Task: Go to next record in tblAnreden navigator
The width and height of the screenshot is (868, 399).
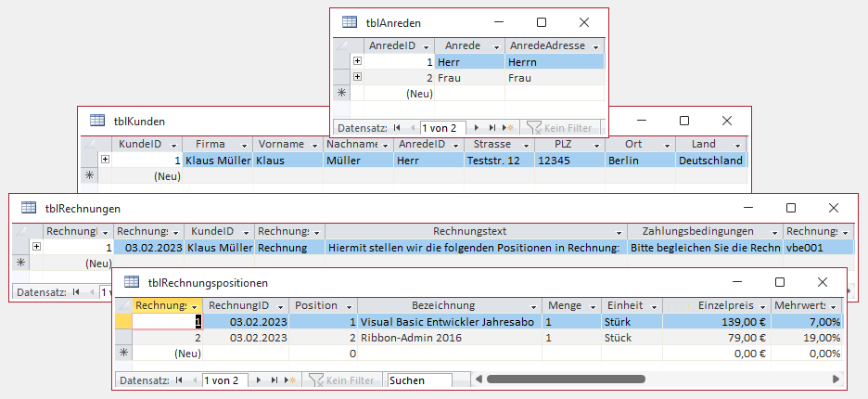Action: [478, 127]
